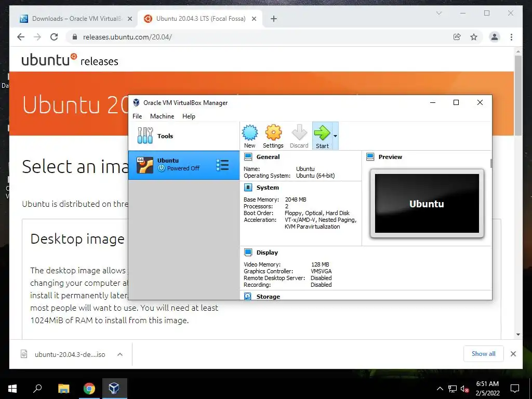532x399 pixels.
Task: Click the Display section icon
Action: [248, 252]
